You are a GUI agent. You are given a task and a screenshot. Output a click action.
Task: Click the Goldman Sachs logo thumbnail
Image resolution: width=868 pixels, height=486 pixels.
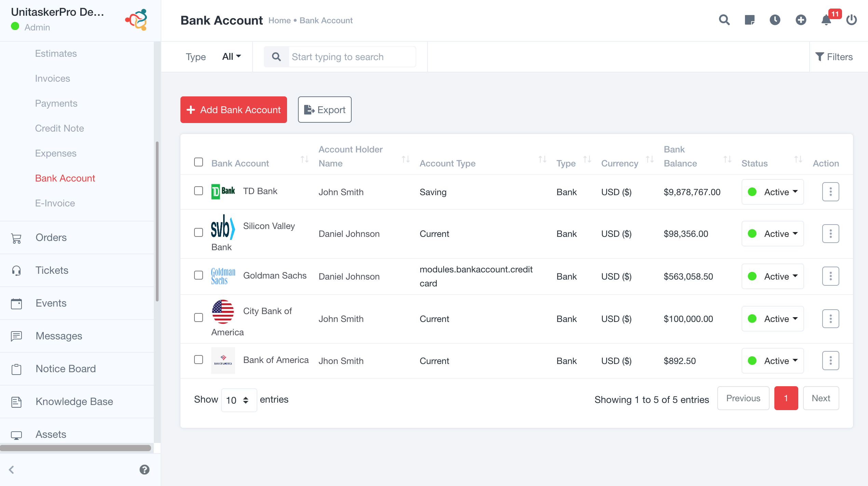(x=223, y=276)
